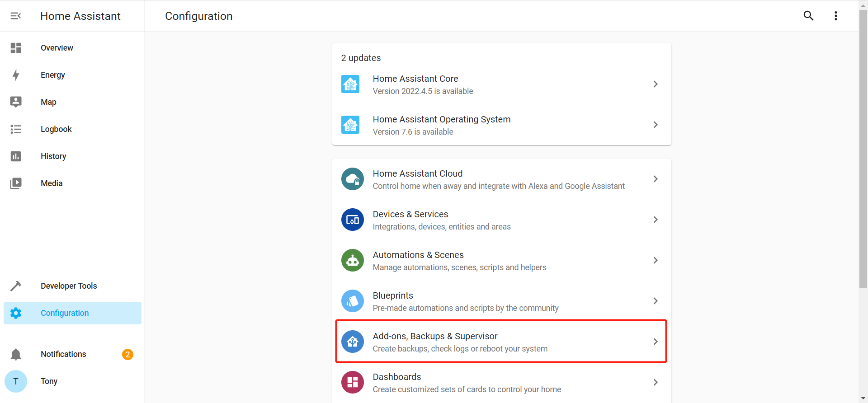Click the Add-ons, Backups & Supervisor icon

click(353, 342)
